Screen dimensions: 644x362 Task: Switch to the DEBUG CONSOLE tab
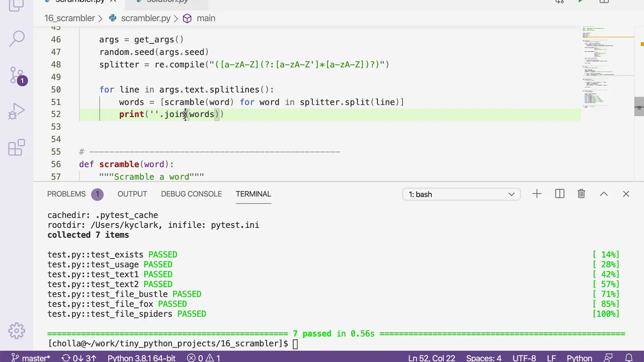pyautogui.click(x=191, y=194)
